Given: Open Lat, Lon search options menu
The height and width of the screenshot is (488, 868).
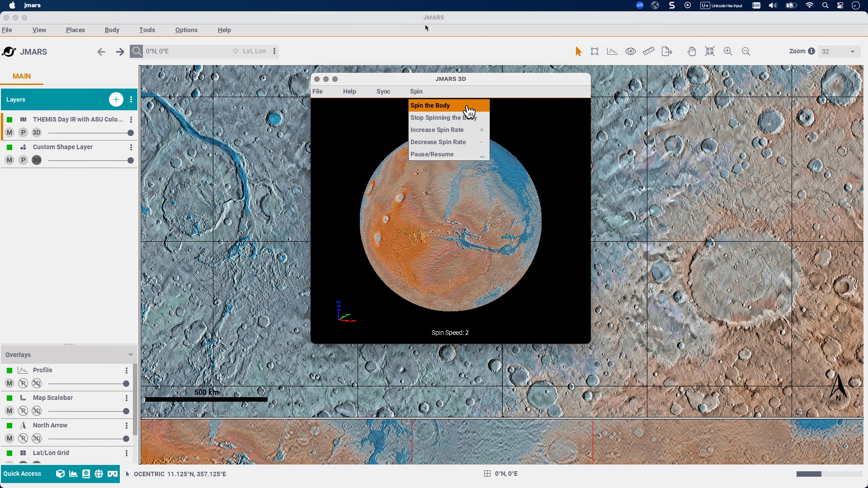Looking at the screenshot, I should (x=274, y=51).
